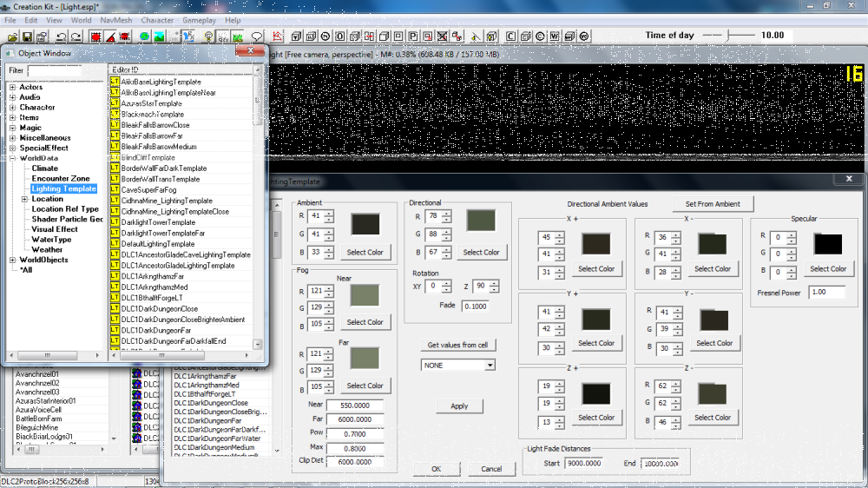Click the floppy disk save icon

tap(27, 36)
